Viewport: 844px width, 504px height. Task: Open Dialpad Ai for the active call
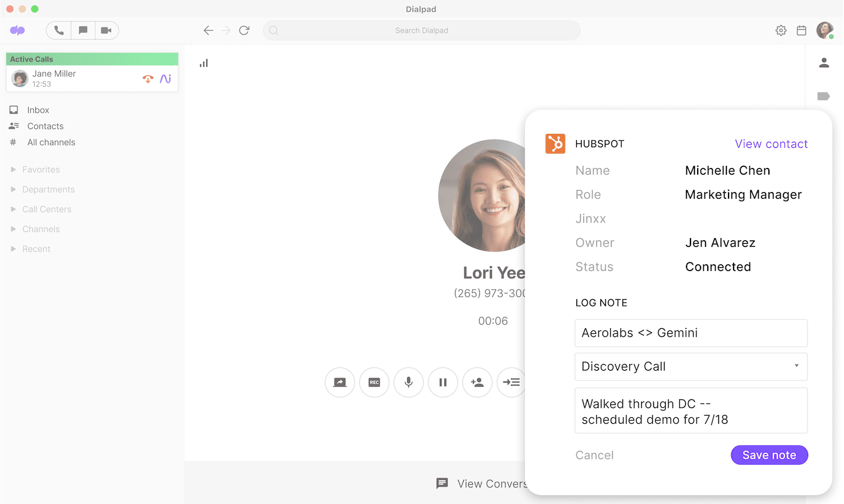click(x=165, y=79)
